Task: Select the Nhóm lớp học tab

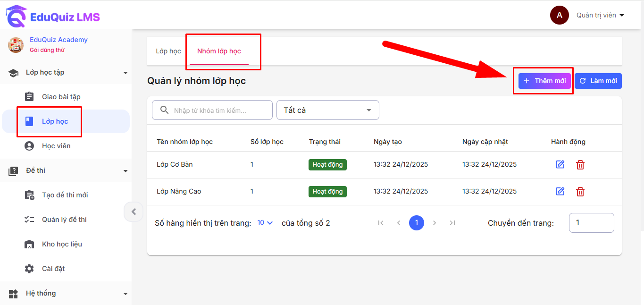Action: 219,51
